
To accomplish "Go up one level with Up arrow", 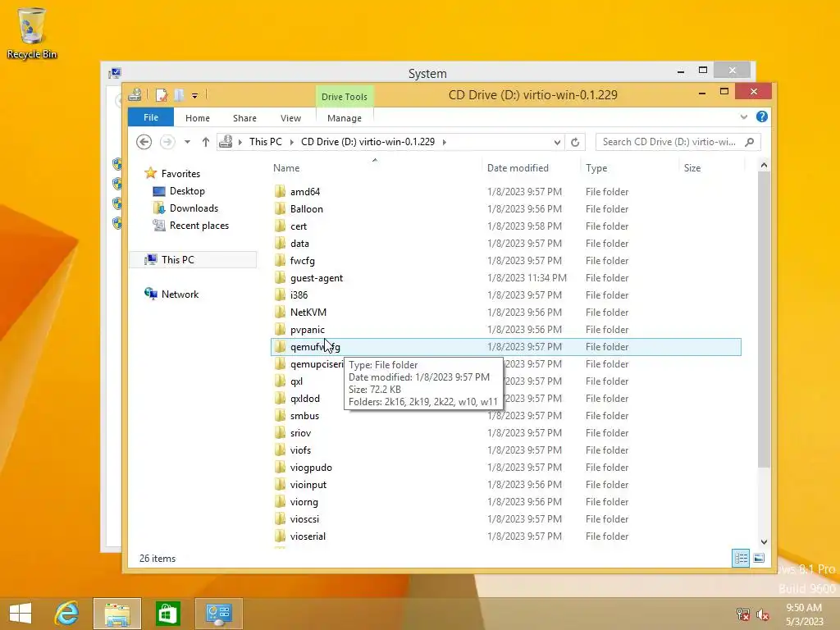I will click(x=206, y=142).
